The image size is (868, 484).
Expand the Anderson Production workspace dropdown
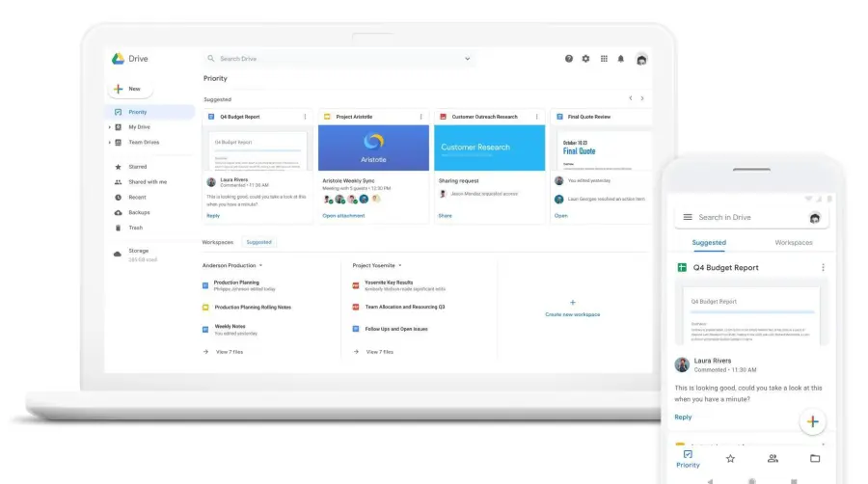point(260,265)
